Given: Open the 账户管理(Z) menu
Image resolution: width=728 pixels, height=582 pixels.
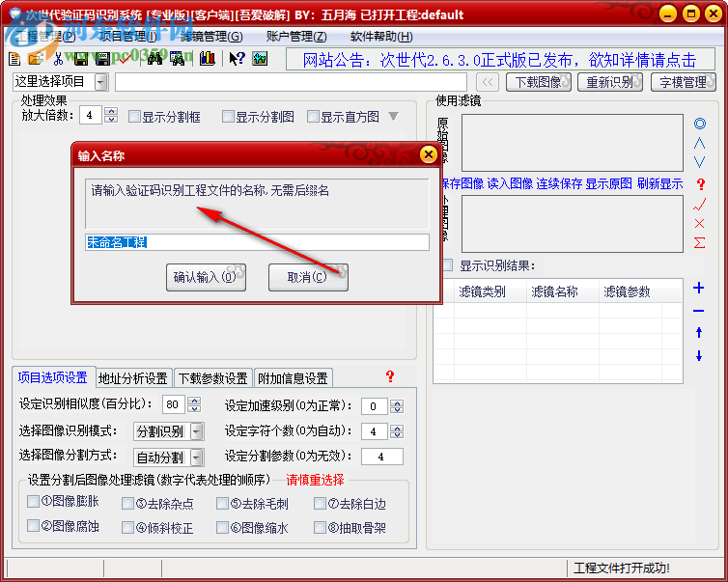Looking at the screenshot, I should click(x=296, y=37).
